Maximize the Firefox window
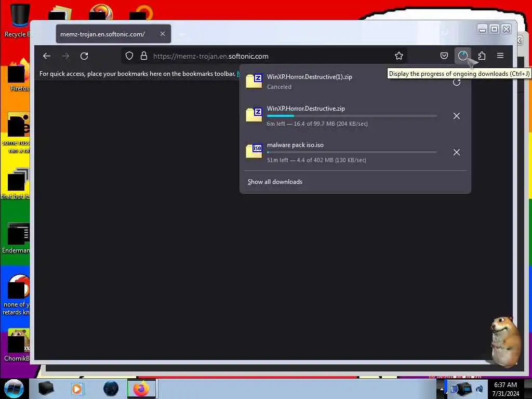532x399 pixels. coord(495,30)
